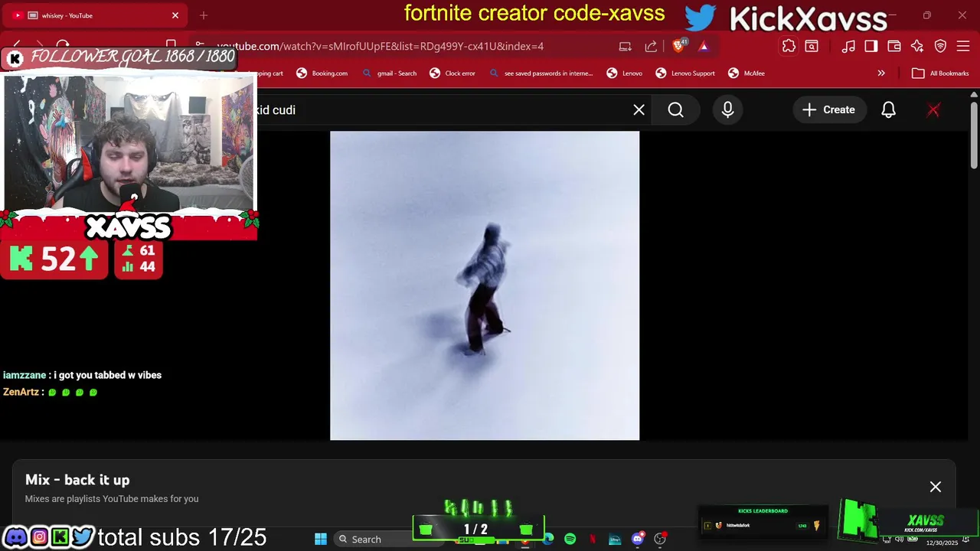
Task: Open the Lenovo bookmark
Action: click(x=625, y=73)
